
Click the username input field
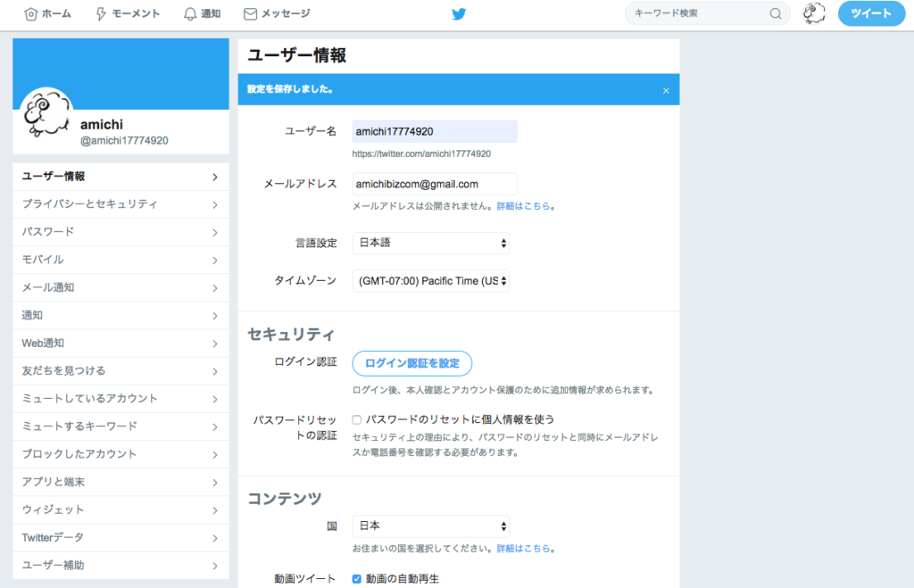click(435, 131)
